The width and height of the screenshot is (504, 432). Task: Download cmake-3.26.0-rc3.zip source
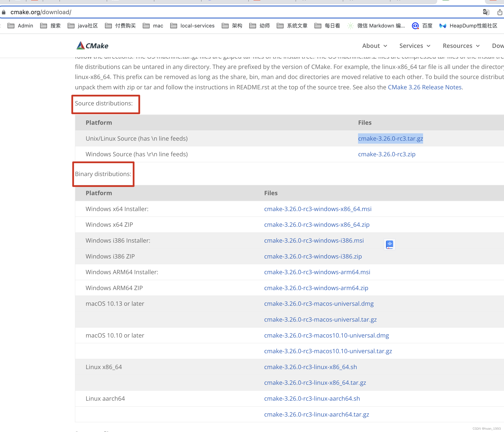(387, 154)
